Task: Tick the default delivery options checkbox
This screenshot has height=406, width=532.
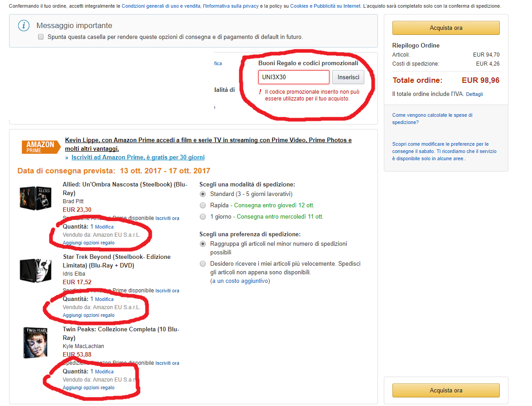Action: click(41, 37)
